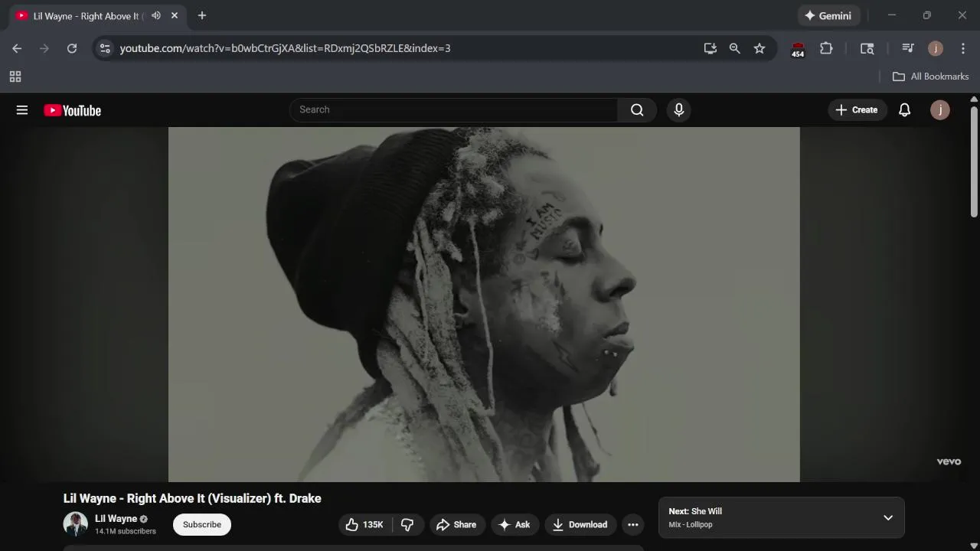This screenshot has width=980, height=551.
Task: Open Chrome profile avatar in toolbar
Action: click(936, 48)
